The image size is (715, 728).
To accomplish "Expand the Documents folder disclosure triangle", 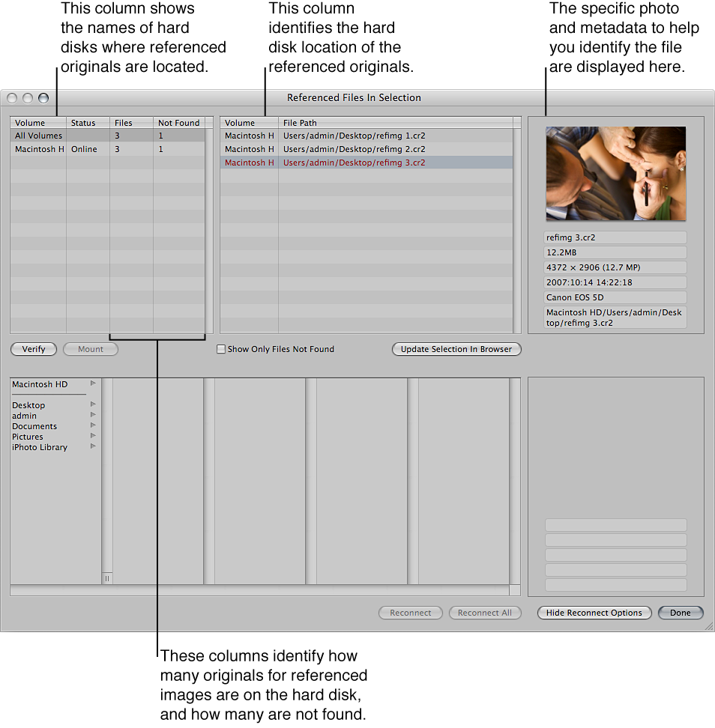I will coord(93,426).
